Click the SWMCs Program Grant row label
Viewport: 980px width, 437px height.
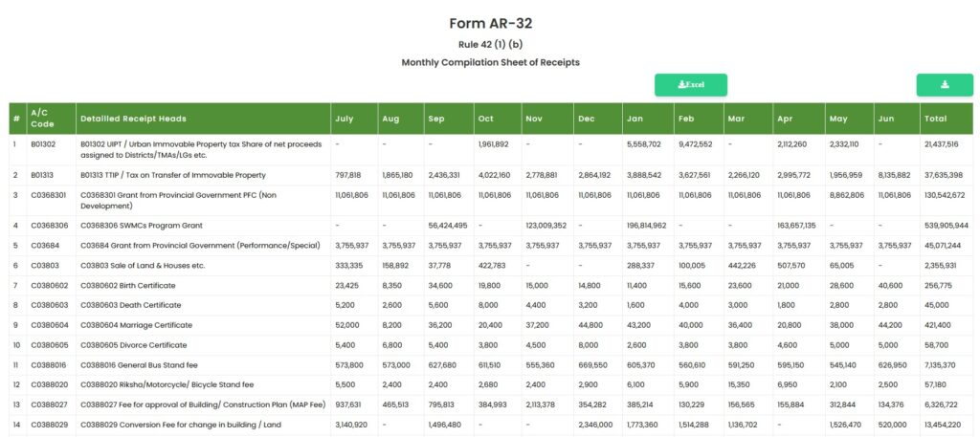(x=142, y=226)
